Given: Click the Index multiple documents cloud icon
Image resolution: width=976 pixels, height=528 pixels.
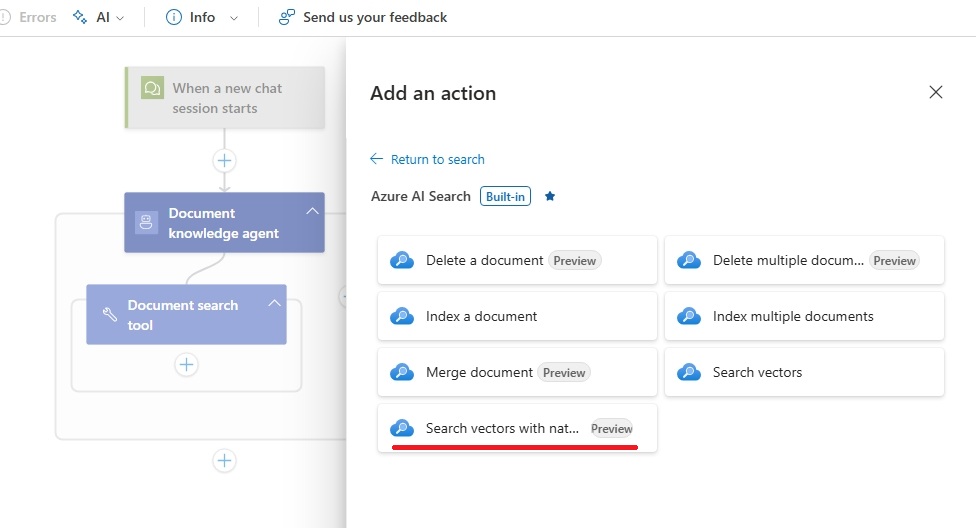Looking at the screenshot, I should (x=689, y=316).
